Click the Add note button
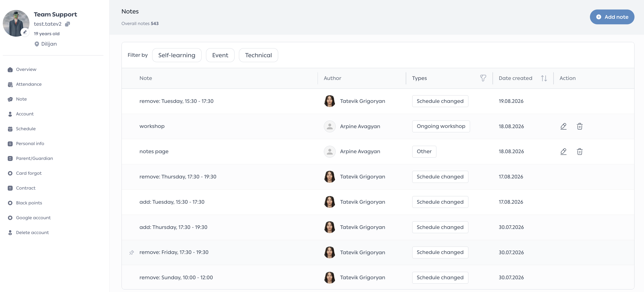The width and height of the screenshot is (644, 292). 612,17
